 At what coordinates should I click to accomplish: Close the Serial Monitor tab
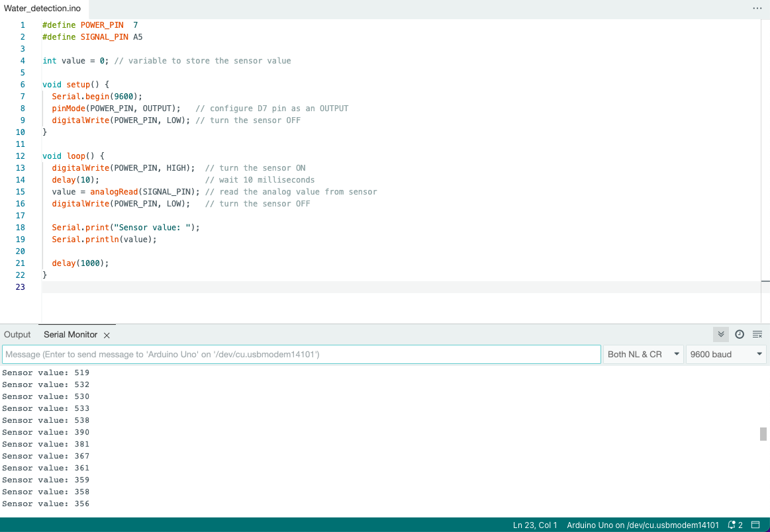[x=107, y=335]
